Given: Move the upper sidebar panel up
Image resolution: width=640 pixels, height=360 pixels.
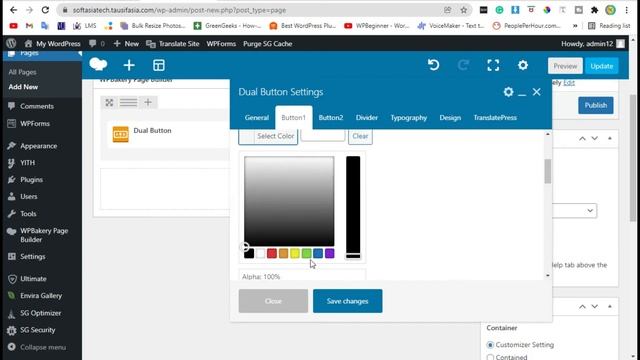Looking at the screenshot, I should coord(582,138).
